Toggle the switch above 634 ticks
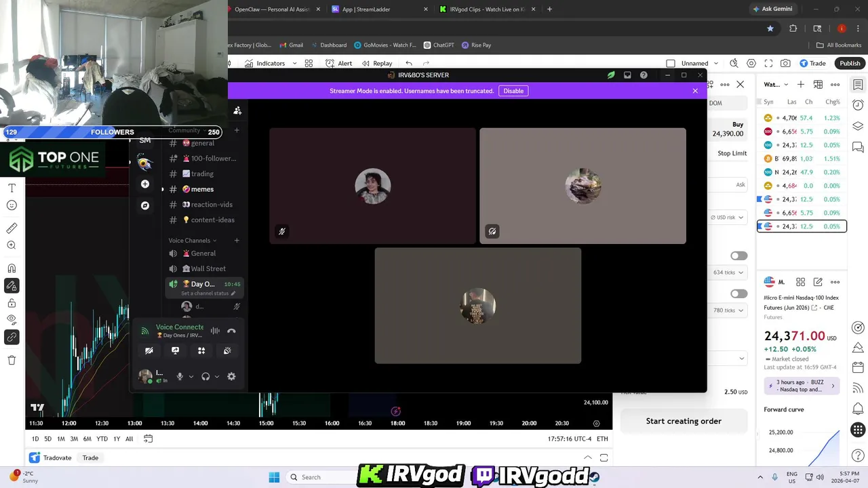 (738, 256)
